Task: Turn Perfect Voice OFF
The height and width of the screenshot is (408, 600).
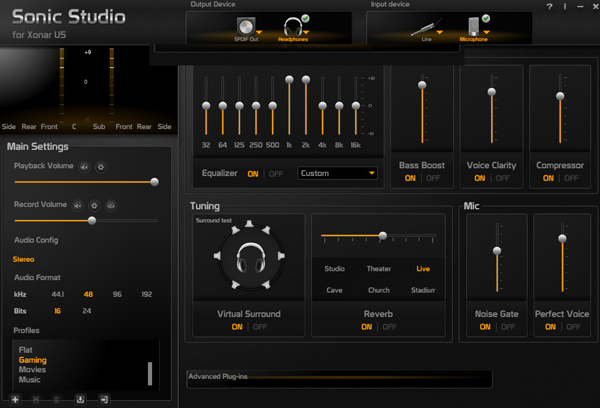Action: [573, 327]
